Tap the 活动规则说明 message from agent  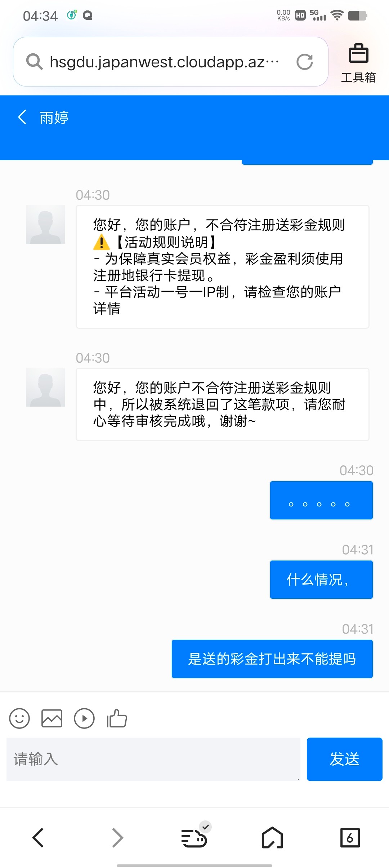[222, 267]
